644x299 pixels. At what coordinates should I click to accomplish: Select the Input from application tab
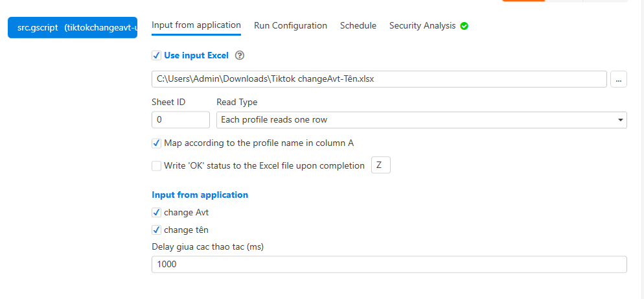196,25
